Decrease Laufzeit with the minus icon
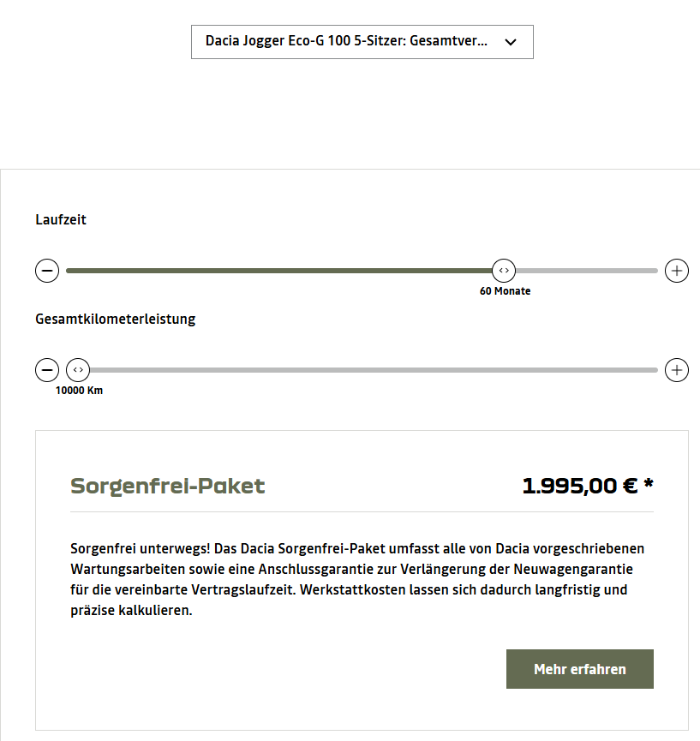 [47, 271]
